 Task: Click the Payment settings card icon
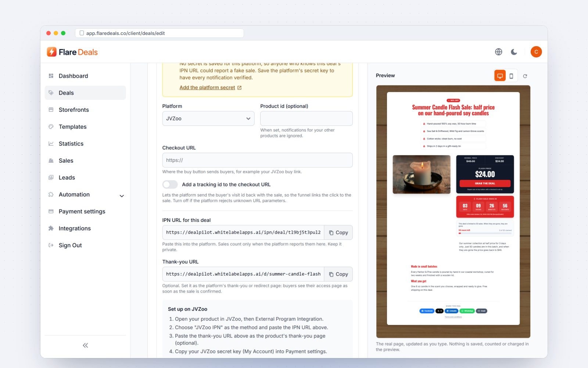(51, 211)
